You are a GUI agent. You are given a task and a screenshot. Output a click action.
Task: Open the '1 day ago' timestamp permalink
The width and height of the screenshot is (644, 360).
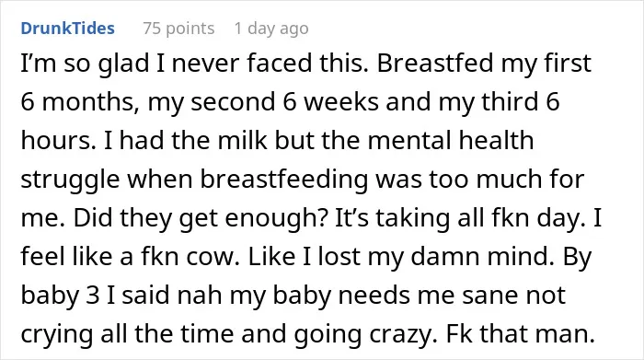coord(271,29)
